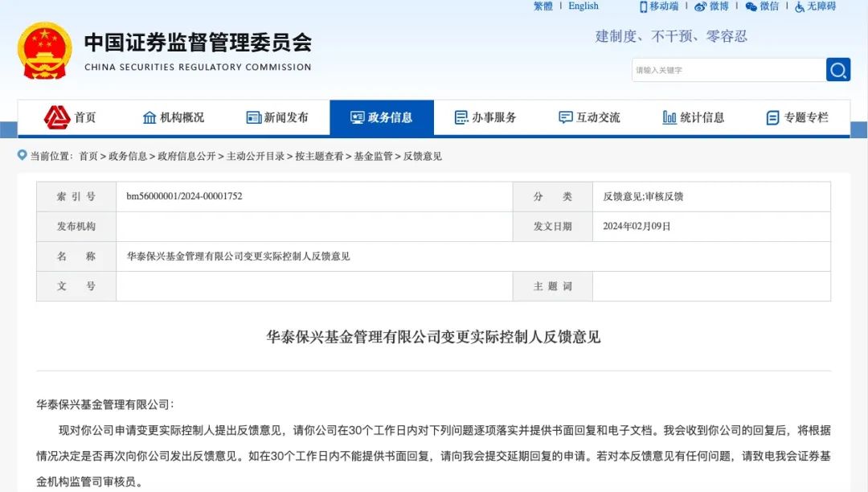Click the 主题词 label cell
The height and width of the screenshot is (492, 868).
pyautogui.click(x=552, y=286)
